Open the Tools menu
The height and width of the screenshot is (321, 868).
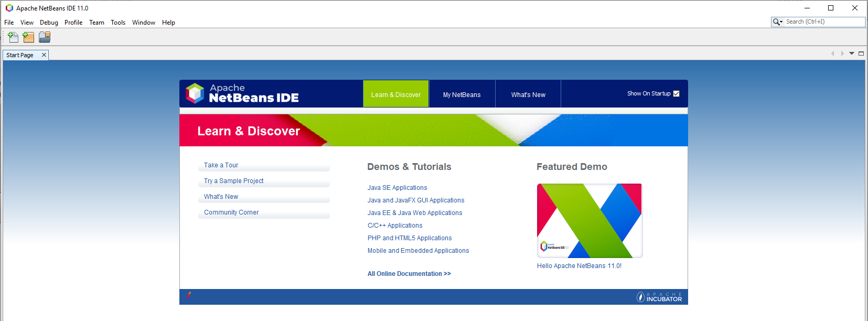click(118, 23)
